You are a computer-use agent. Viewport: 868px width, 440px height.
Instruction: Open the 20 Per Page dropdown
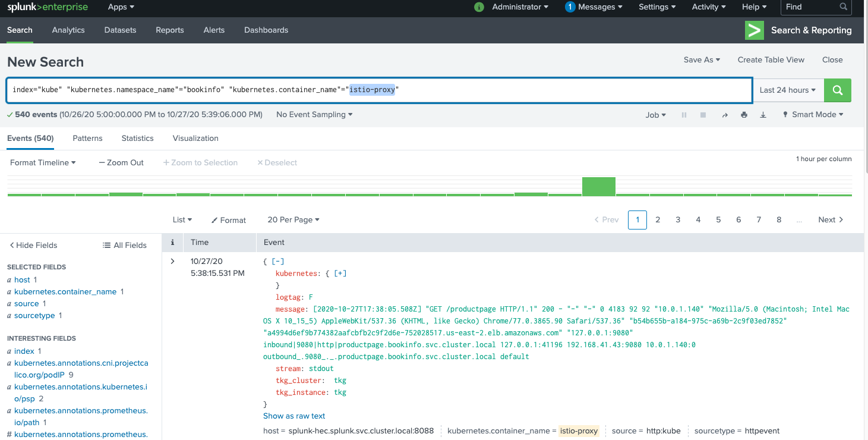coord(293,220)
